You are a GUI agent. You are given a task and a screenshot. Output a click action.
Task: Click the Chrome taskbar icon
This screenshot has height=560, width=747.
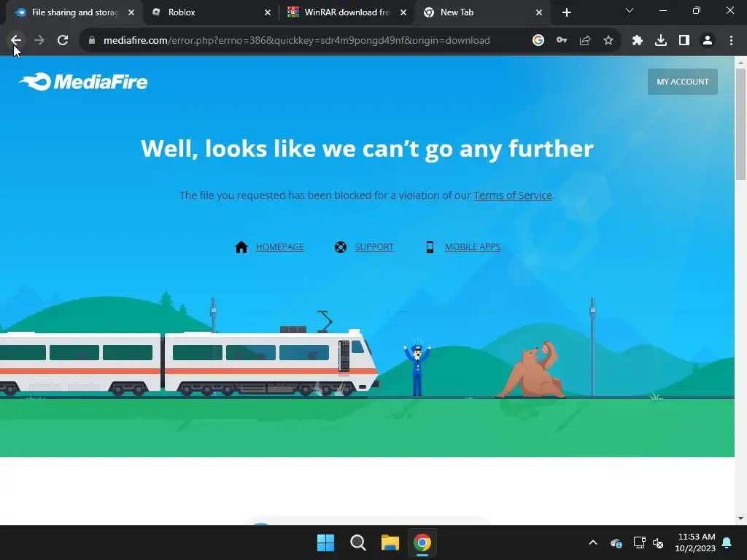(x=422, y=542)
